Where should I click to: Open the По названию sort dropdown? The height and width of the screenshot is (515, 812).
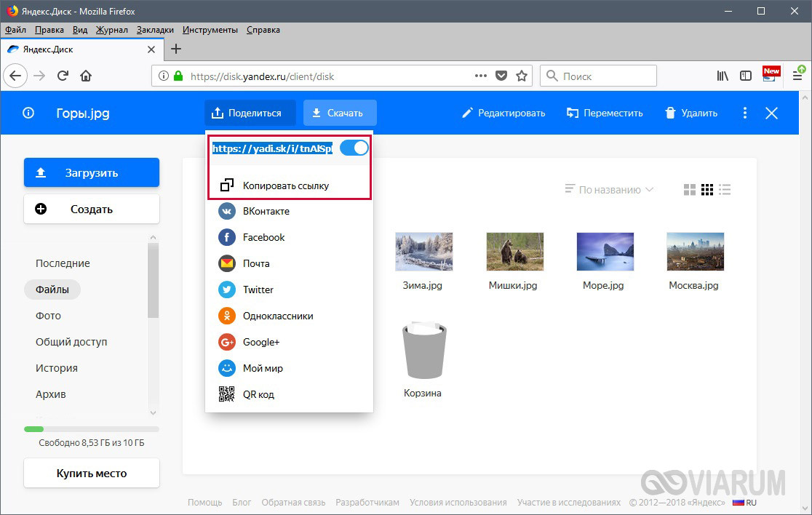point(610,189)
